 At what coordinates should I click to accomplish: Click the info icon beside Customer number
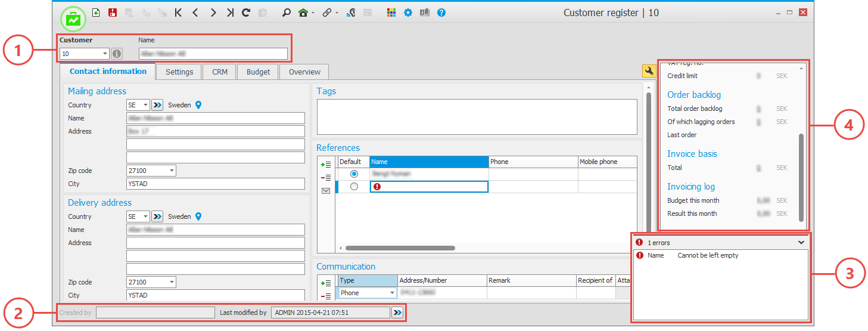(x=117, y=54)
